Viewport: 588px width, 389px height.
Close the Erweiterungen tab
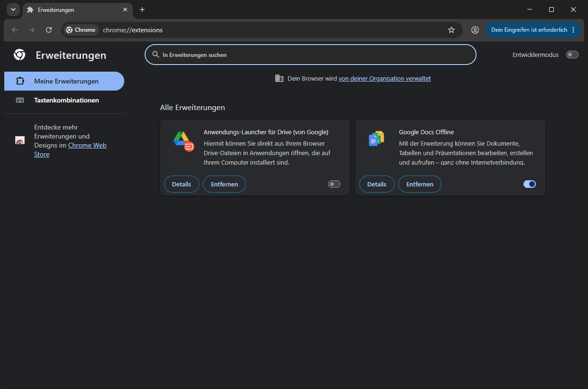click(125, 9)
